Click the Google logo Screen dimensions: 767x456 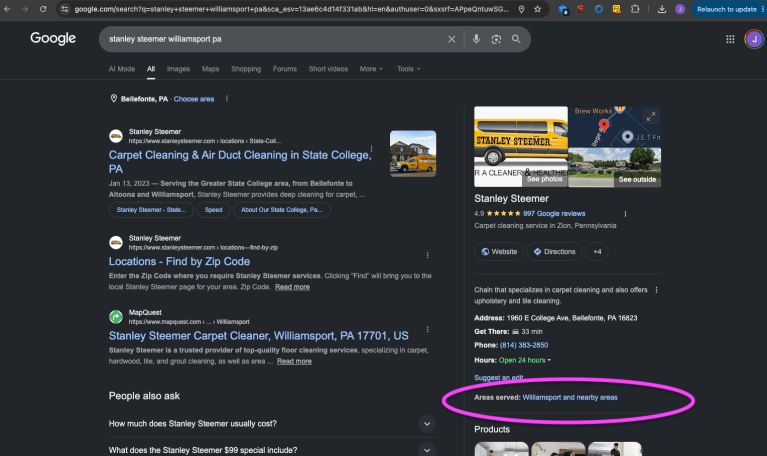[x=53, y=38]
